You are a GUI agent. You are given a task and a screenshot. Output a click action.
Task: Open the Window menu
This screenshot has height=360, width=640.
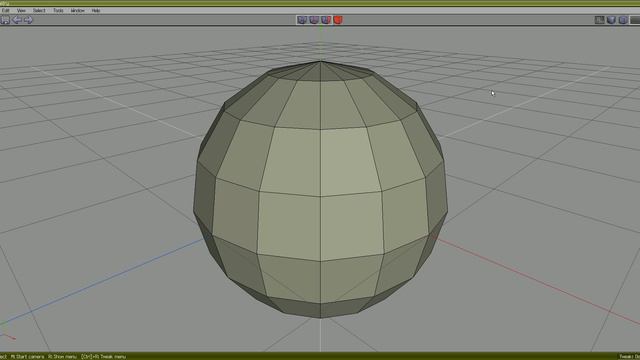(x=78, y=11)
